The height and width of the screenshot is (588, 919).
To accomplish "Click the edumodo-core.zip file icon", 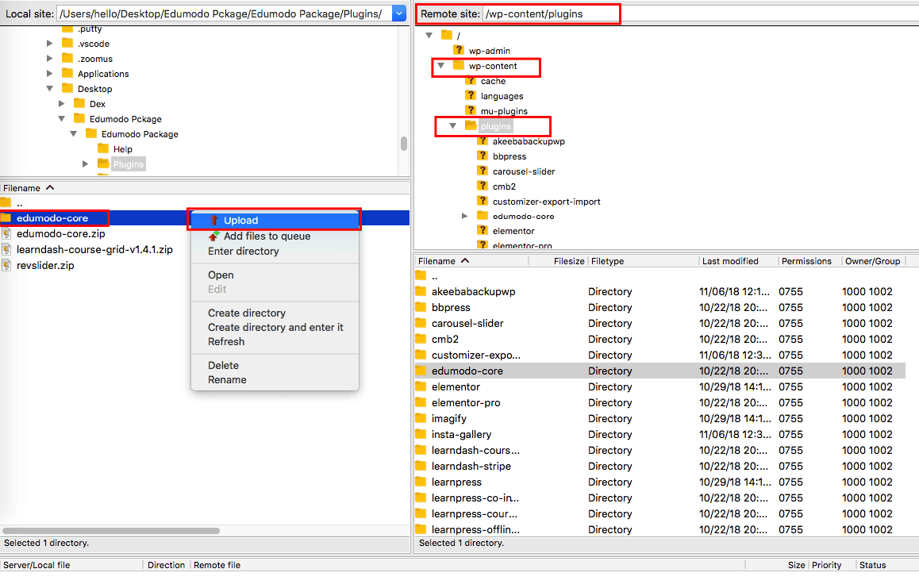I will (x=6, y=234).
